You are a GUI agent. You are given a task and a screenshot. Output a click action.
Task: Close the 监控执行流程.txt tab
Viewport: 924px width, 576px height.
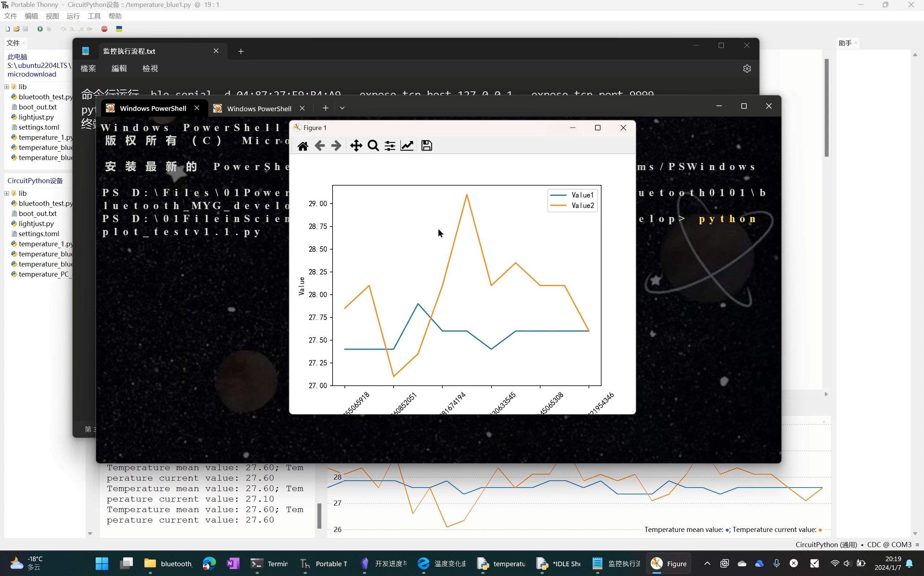tap(216, 51)
